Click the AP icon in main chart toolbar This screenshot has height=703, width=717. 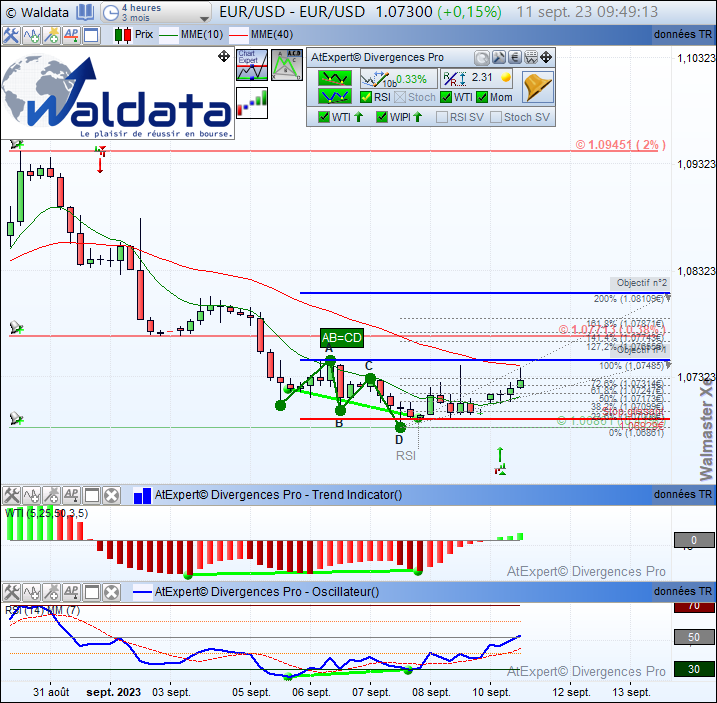tap(71, 35)
